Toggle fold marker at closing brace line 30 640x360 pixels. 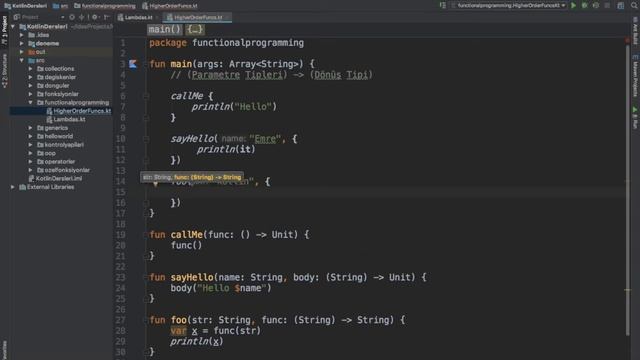(x=146, y=351)
